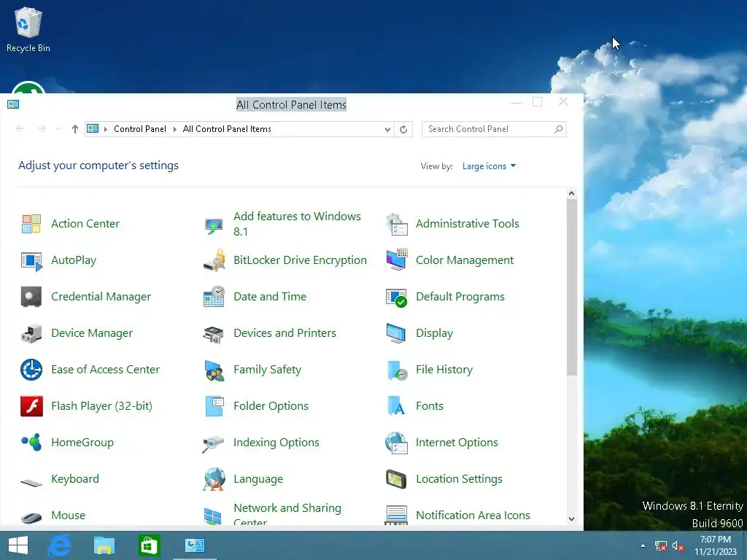The height and width of the screenshot is (560, 747).
Task: Open the HomeGroup icon
Action: (x=31, y=443)
